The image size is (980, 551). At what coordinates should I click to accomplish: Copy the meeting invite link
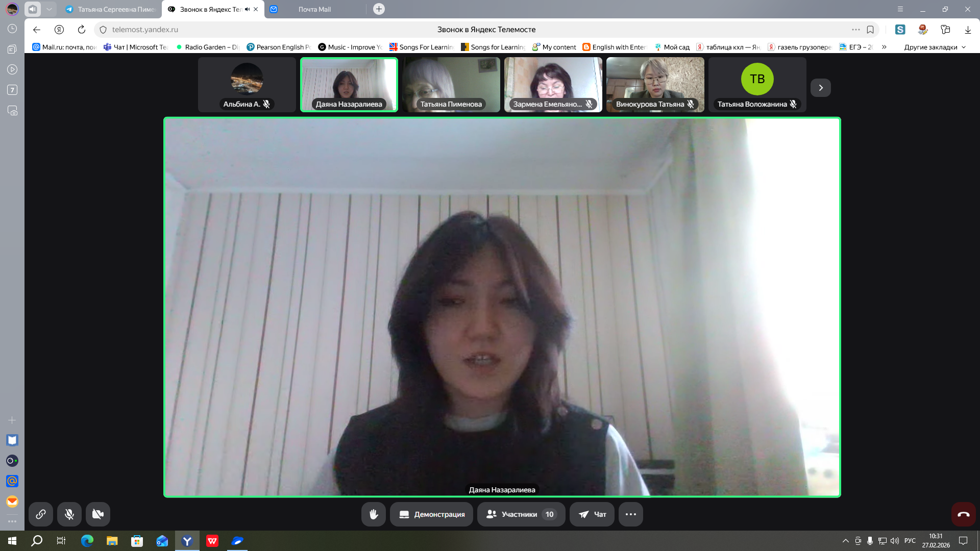[x=41, y=514]
